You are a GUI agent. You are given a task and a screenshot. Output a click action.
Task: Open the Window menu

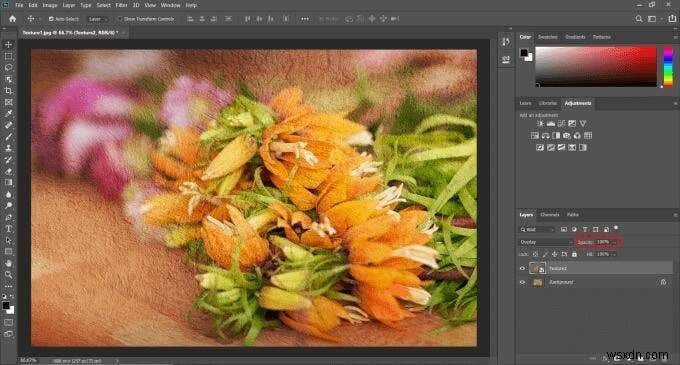170,5
